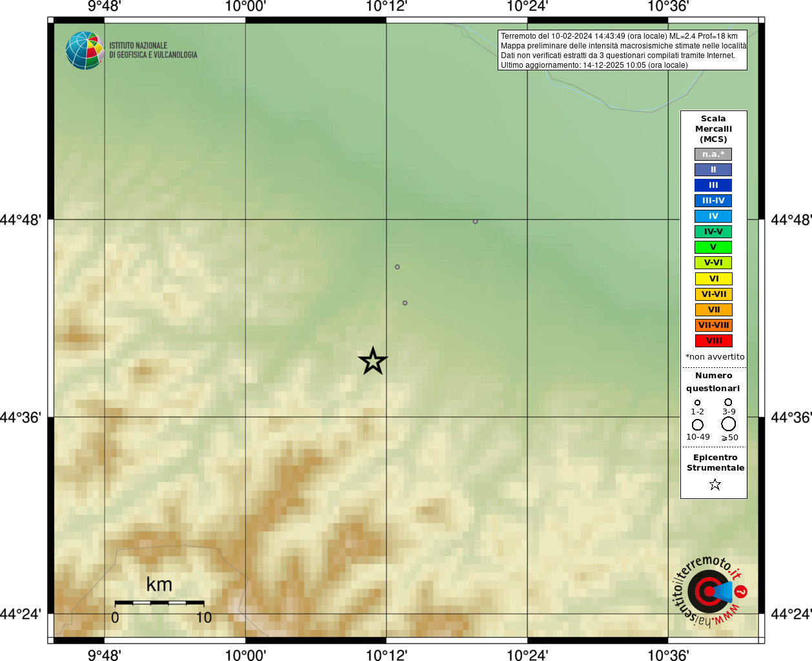
Task: Select the intensity IV legend swatch
Action: pyautogui.click(x=713, y=216)
